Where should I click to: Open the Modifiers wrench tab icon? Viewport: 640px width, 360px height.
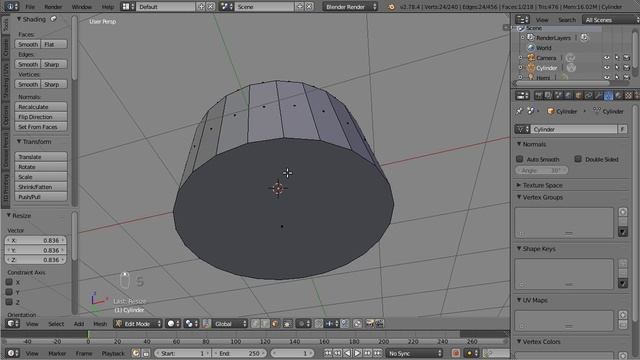tap(598, 96)
